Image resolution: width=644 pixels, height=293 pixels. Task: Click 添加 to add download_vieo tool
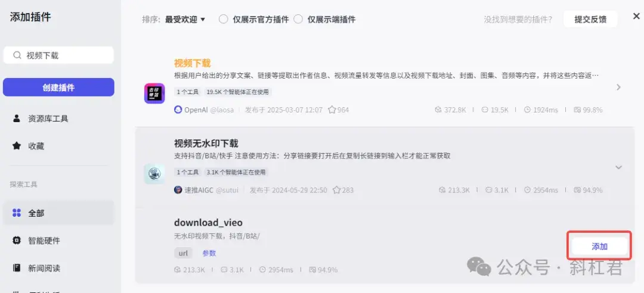tap(599, 246)
